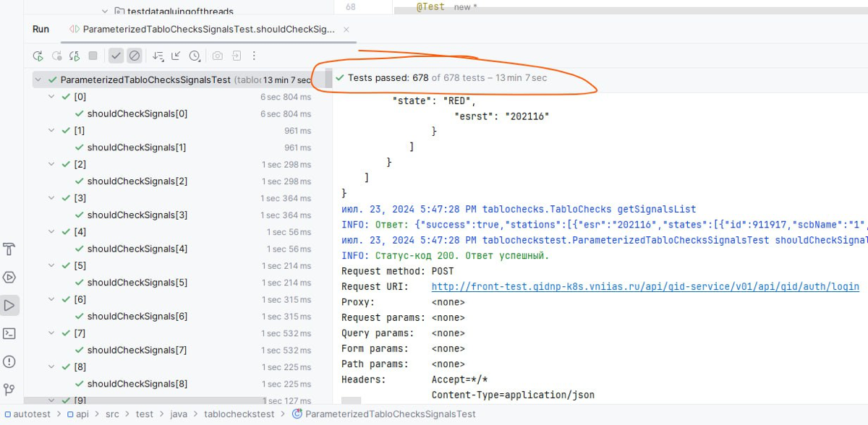
Task: Click Rerun Failed Tests icon
Action: tap(56, 56)
